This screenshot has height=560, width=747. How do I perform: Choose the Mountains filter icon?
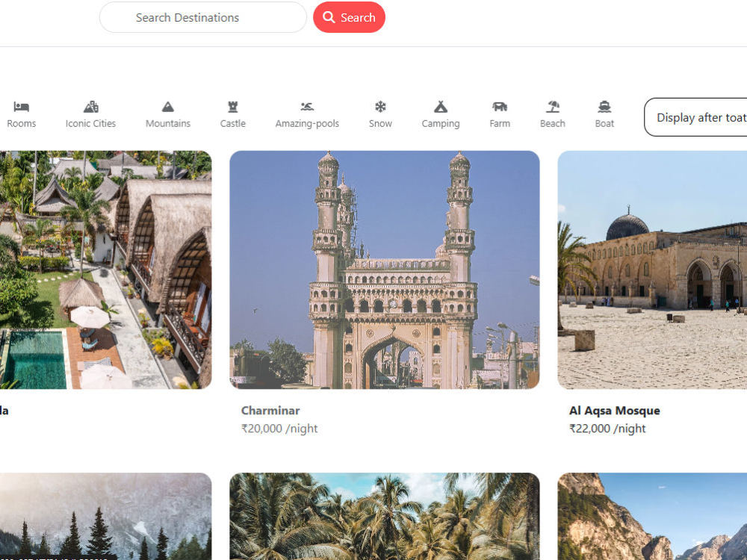click(x=167, y=107)
